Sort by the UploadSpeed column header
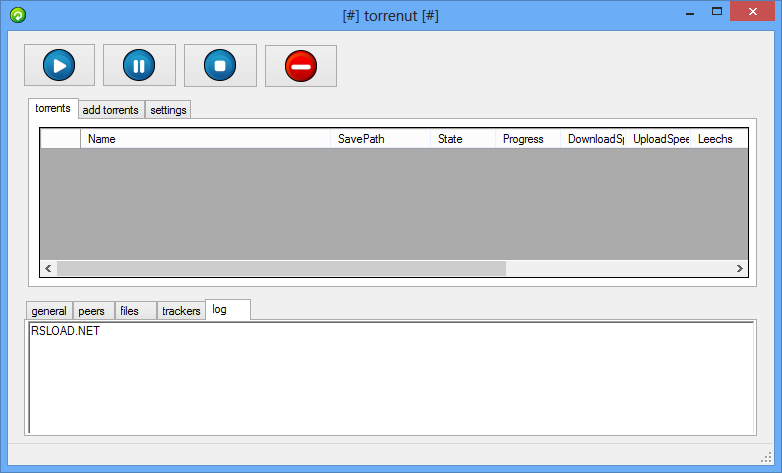 point(658,139)
